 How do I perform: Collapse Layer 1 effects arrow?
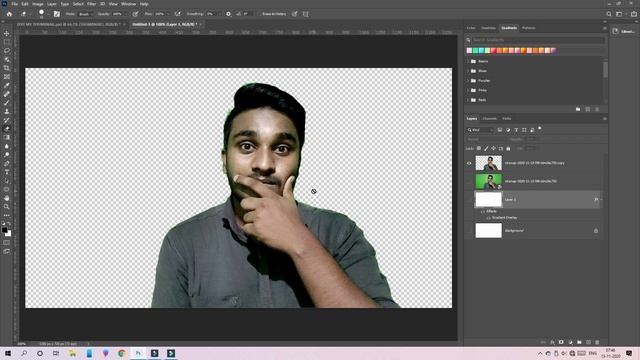601,200
